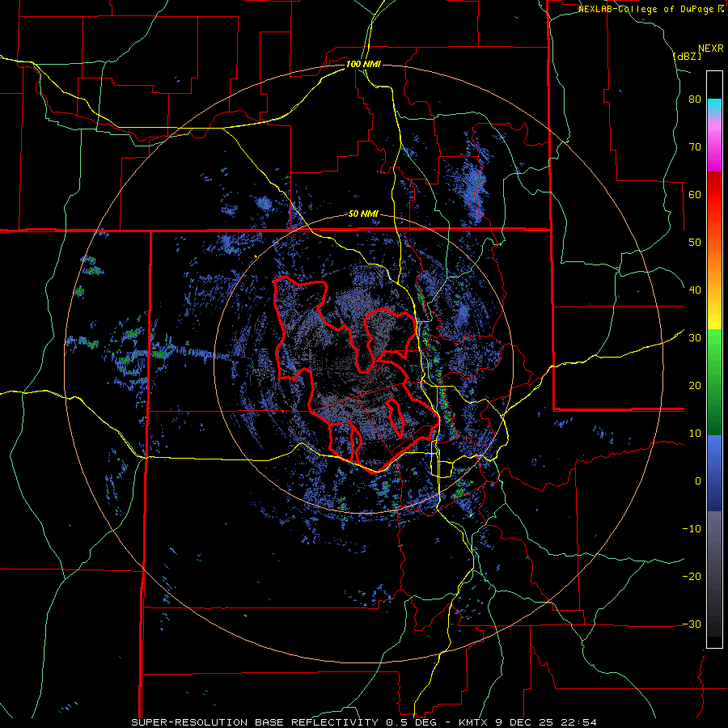The height and width of the screenshot is (728, 728).
Task: Click the NEXR legend heading
Action: [711, 49]
